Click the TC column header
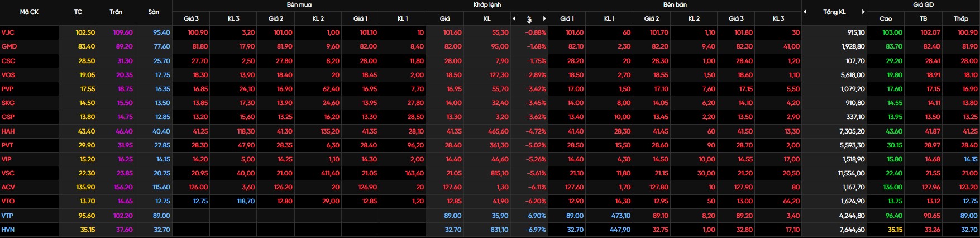Screen dimensions: 980x238 [x=78, y=12]
